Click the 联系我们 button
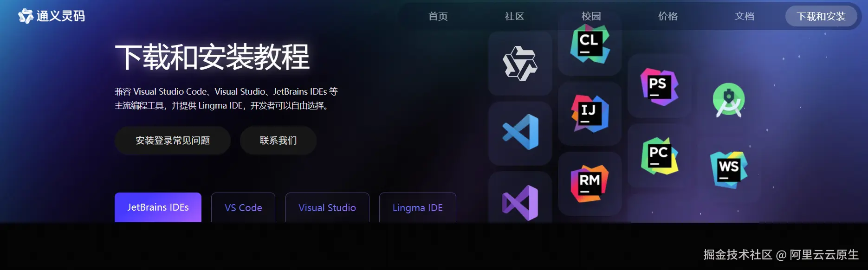868x270 pixels. [278, 141]
